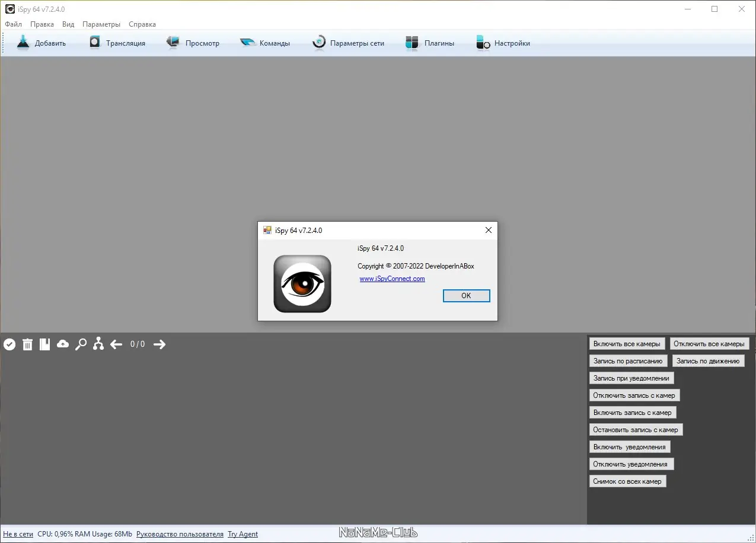Open Параметры сети from the toolbar

pyautogui.click(x=348, y=43)
